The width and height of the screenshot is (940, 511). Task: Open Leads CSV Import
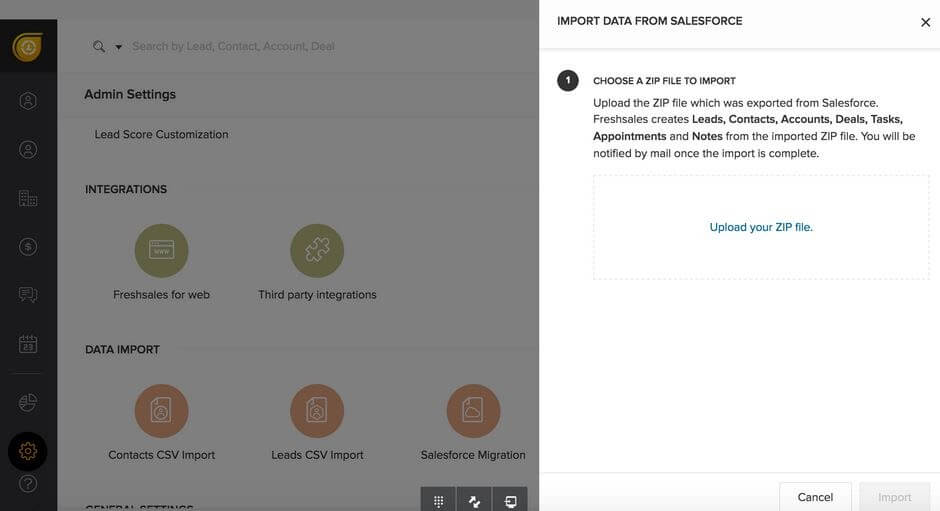[317, 411]
